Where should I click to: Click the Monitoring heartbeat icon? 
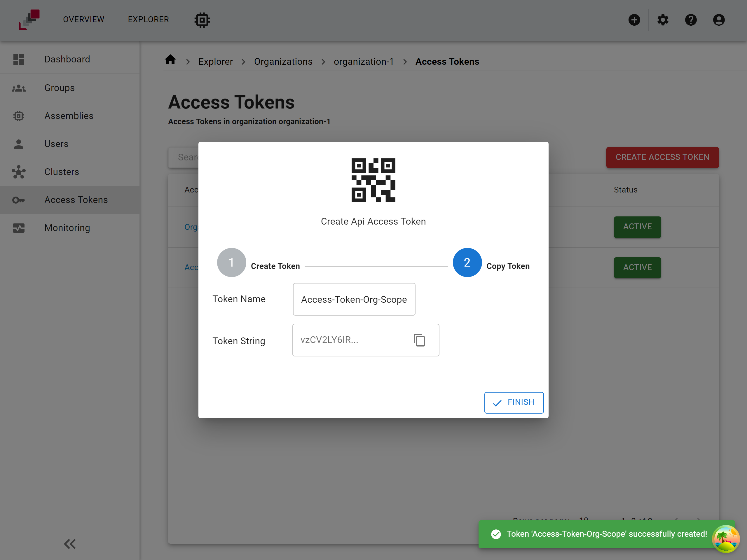point(19,228)
